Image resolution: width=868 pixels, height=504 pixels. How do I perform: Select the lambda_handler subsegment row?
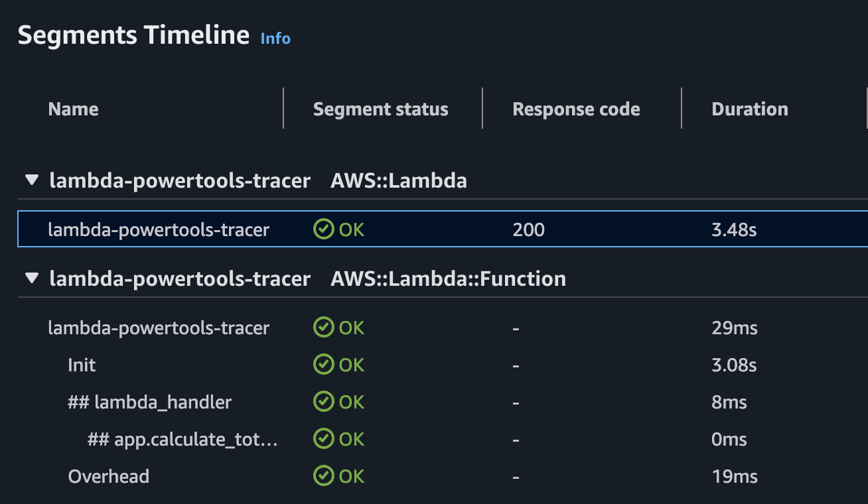(151, 401)
